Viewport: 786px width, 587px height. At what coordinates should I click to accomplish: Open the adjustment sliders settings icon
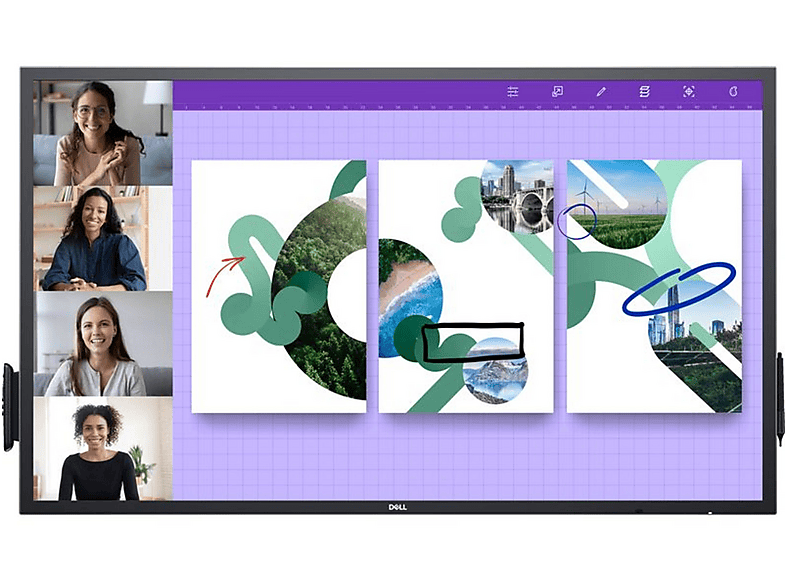click(512, 91)
